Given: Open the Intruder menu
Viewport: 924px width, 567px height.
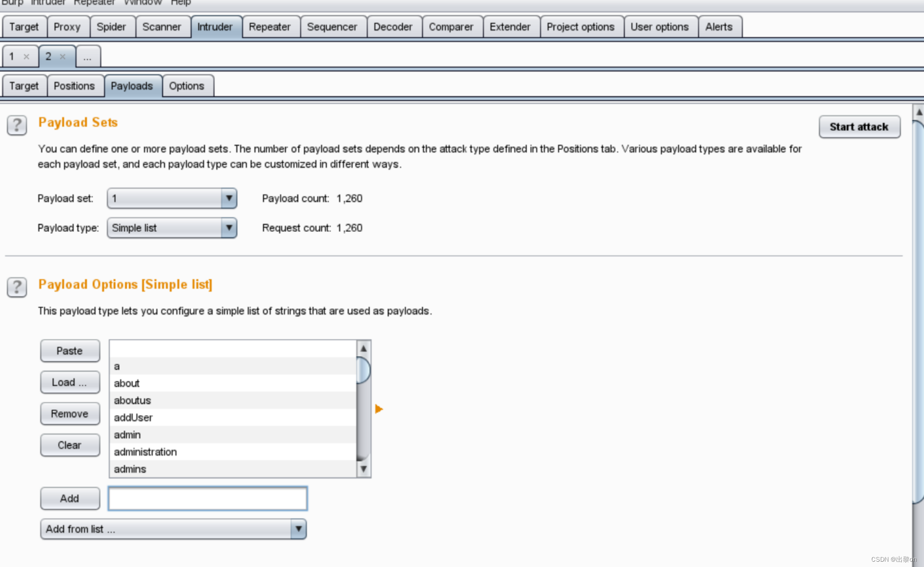Looking at the screenshot, I should pyautogui.click(x=48, y=3).
